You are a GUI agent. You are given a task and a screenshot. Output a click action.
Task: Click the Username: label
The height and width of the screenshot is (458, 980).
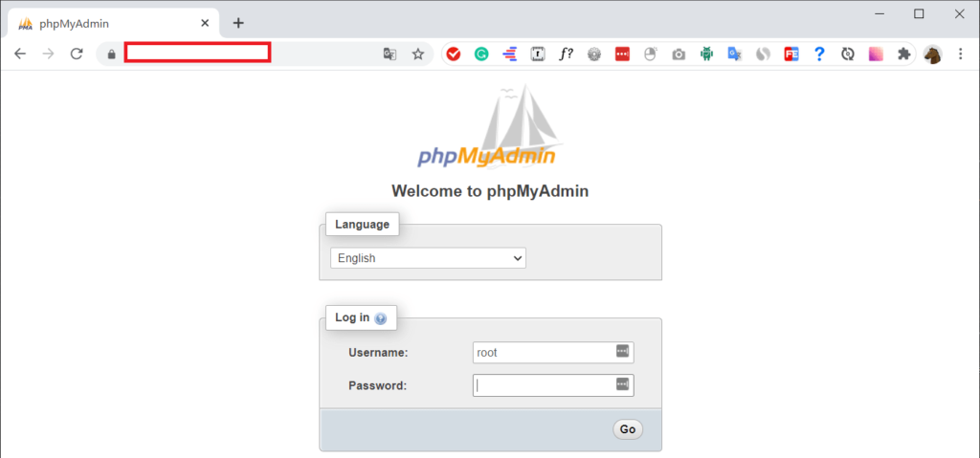[x=378, y=353]
